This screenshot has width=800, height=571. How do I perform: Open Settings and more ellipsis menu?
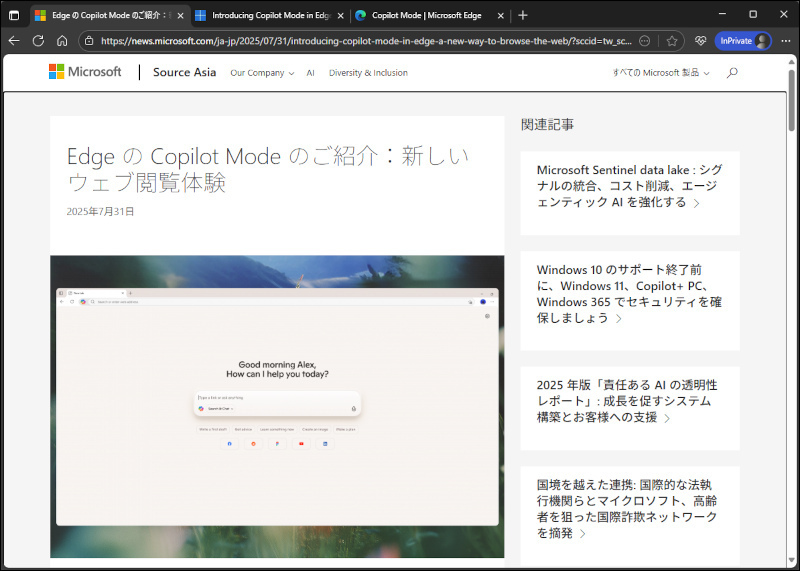pyautogui.click(x=785, y=41)
